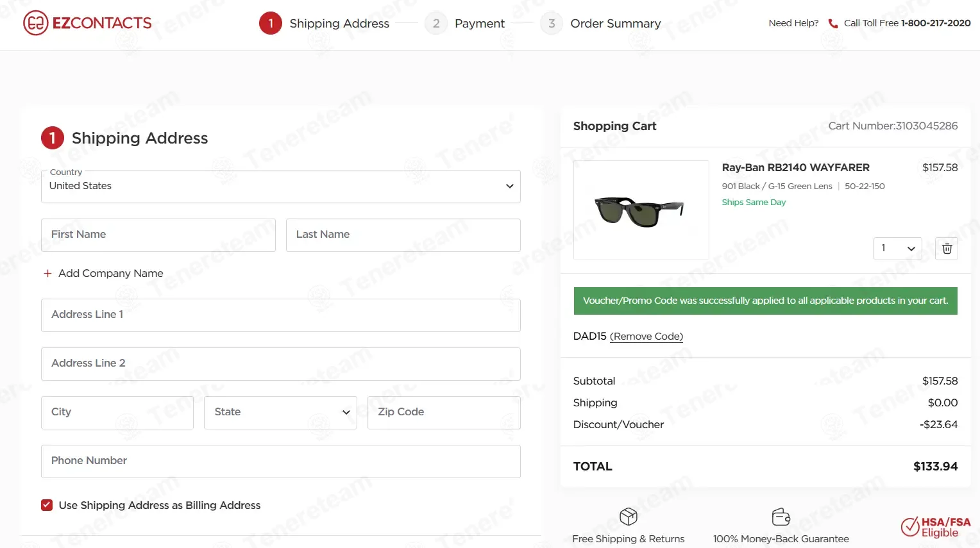Delete Ray-Ban item with trash icon

[x=947, y=249]
